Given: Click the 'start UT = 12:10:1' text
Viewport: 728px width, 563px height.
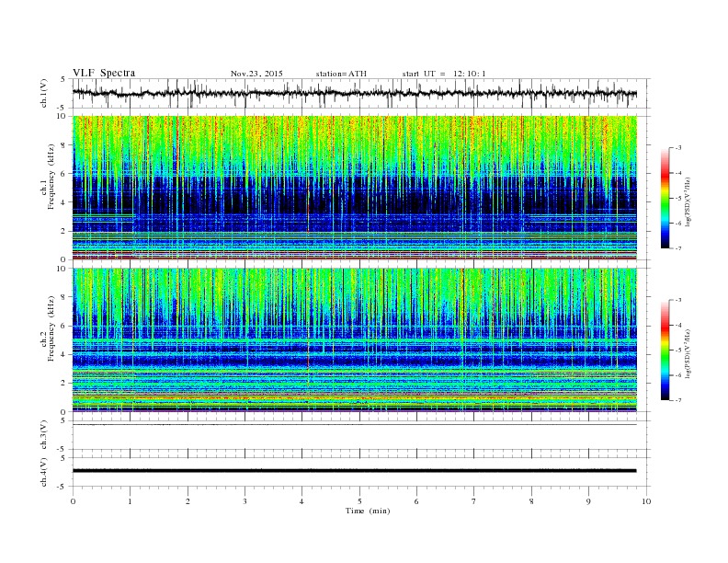Looking at the screenshot, I should 444,74.
